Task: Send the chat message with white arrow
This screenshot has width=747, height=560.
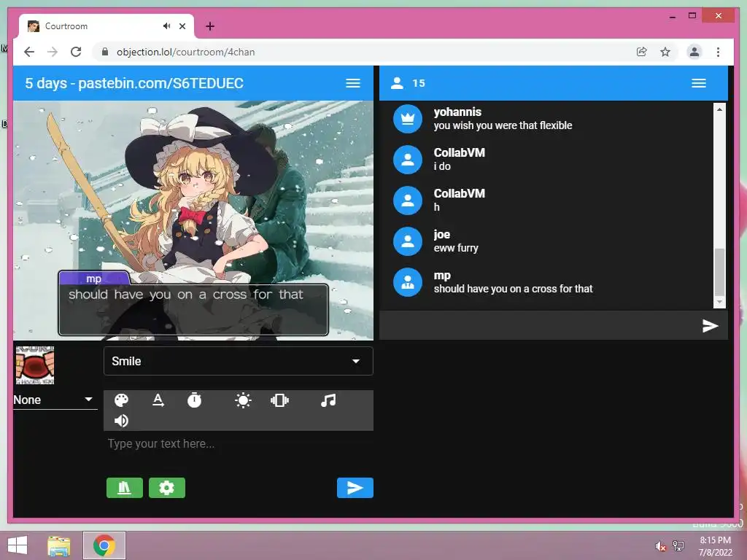Action: click(710, 326)
